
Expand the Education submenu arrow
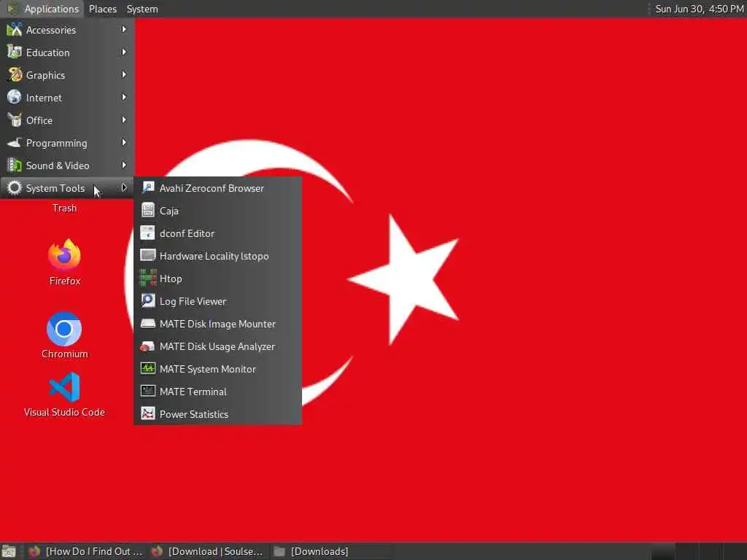[124, 52]
